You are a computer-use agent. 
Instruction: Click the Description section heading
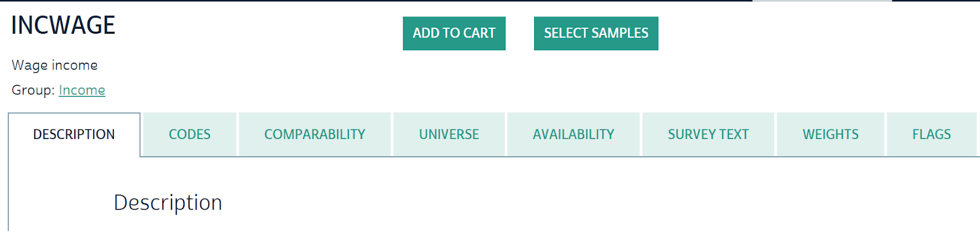[168, 203]
